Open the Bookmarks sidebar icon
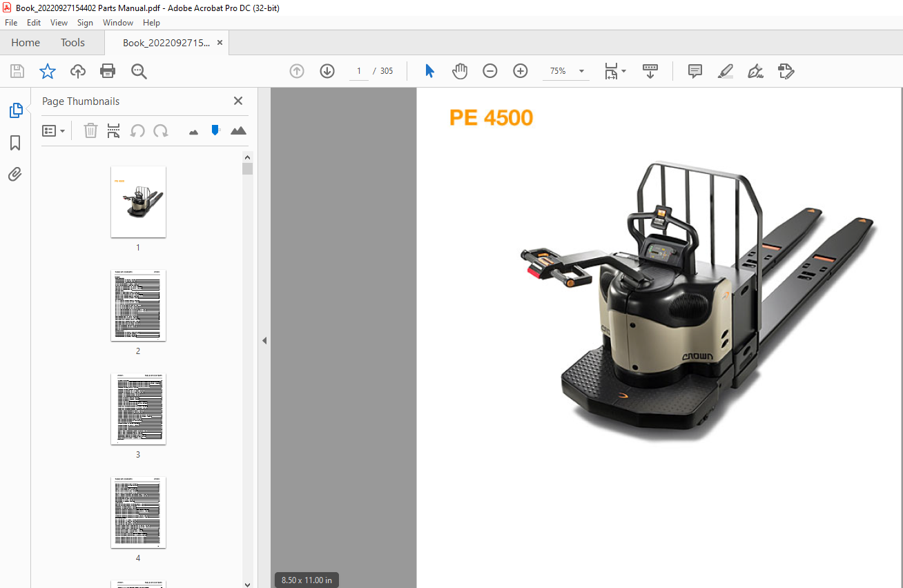Screen dimensions: 903x588 click(15, 143)
